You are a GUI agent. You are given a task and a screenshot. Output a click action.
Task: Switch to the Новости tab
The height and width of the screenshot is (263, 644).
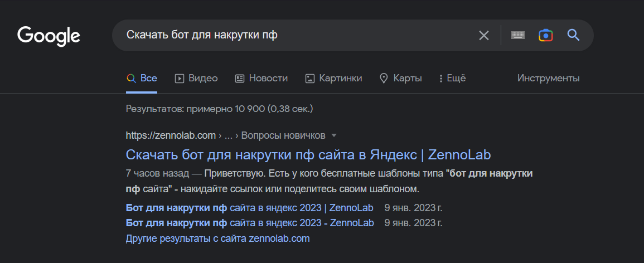(261, 78)
